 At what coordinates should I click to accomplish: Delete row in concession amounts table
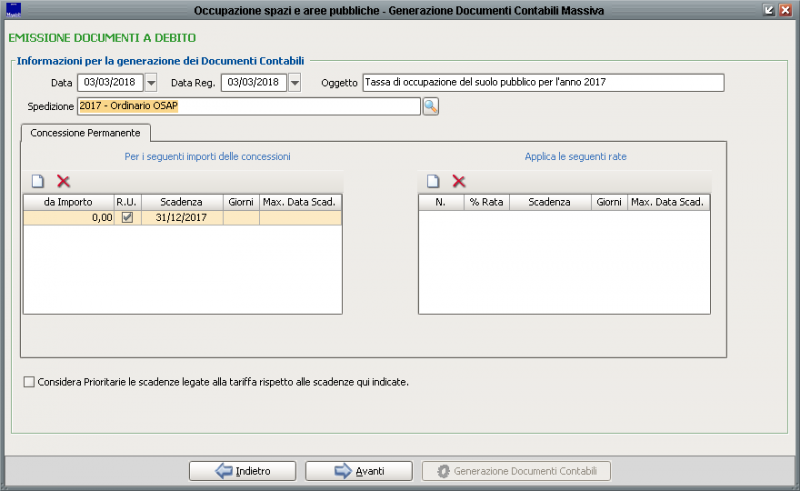63,181
